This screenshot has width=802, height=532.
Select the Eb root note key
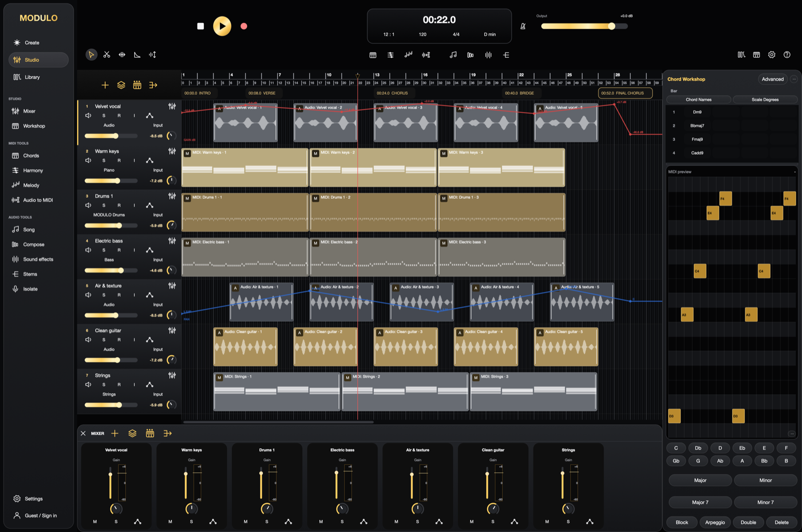(742, 448)
